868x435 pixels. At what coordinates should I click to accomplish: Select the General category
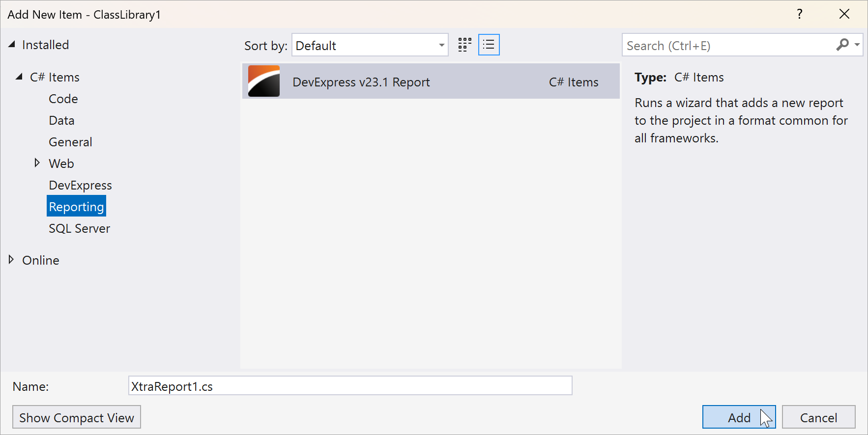70,142
